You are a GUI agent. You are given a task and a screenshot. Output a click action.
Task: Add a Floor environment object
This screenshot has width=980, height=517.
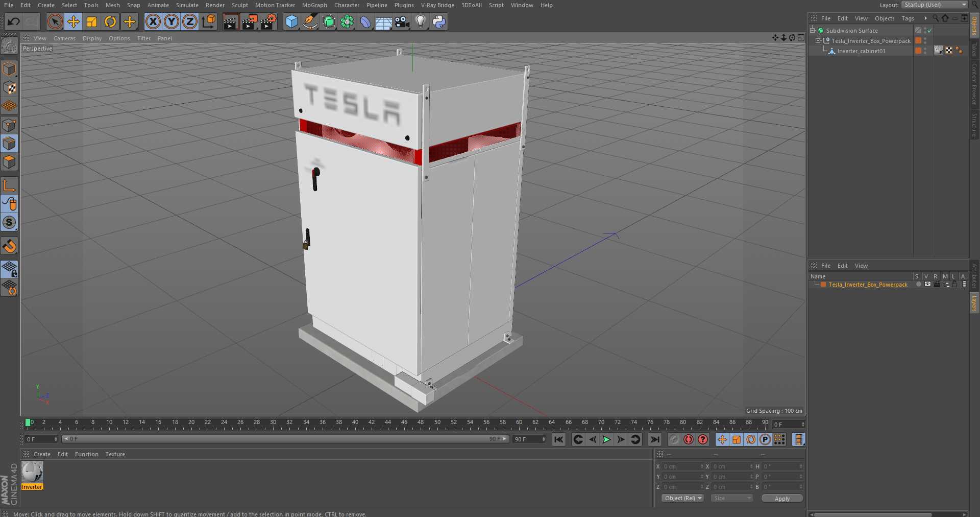pyautogui.click(x=383, y=21)
